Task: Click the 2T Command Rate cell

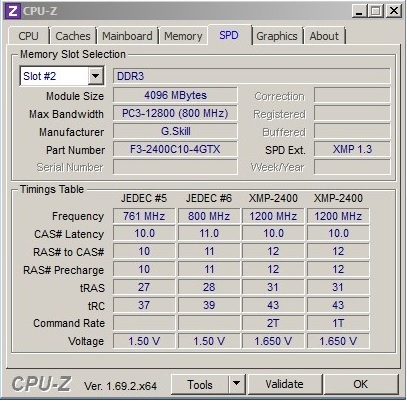Action: coord(273,323)
